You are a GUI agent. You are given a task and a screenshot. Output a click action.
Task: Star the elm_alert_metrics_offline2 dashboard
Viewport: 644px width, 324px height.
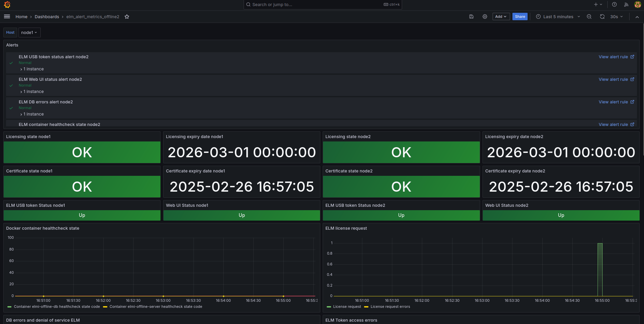(x=127, y=17)
